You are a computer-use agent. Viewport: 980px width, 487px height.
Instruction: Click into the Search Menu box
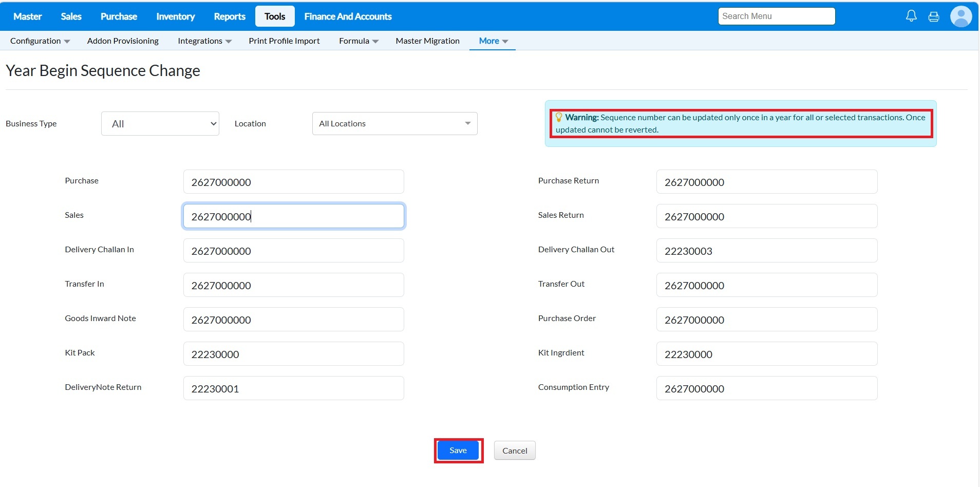pos(776,16)
